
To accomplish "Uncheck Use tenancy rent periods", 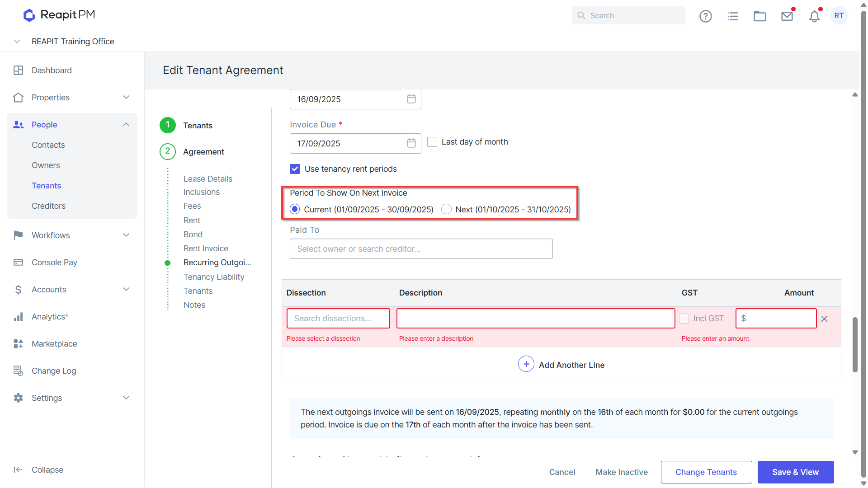I will pos(295,169).
